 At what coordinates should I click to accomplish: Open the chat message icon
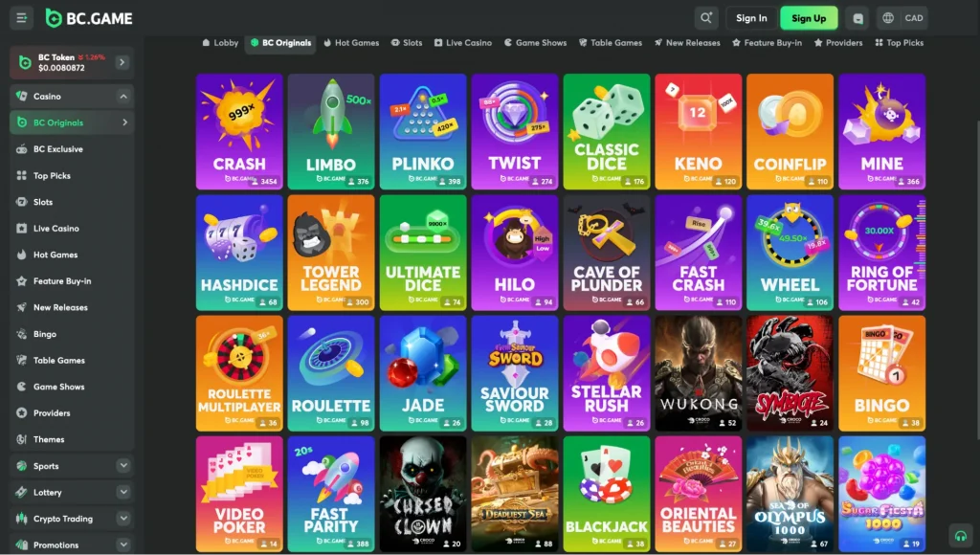857,18
